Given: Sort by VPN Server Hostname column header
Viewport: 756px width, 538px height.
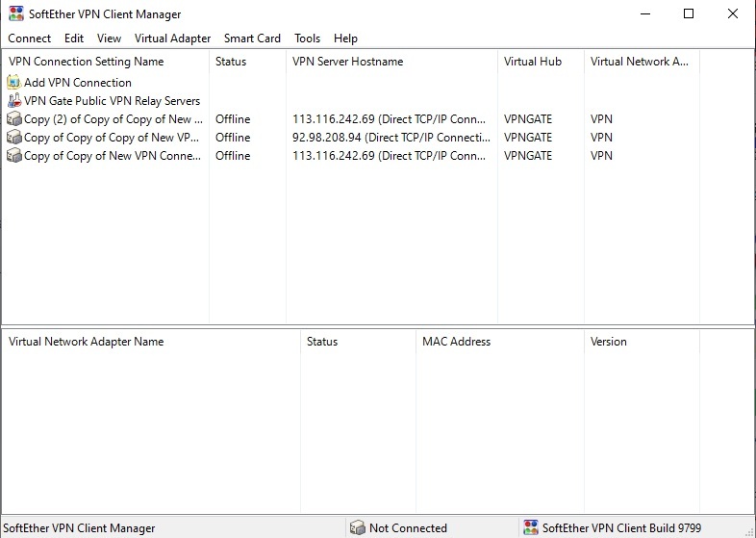Looking at the screenshot, I should [348, 62].
